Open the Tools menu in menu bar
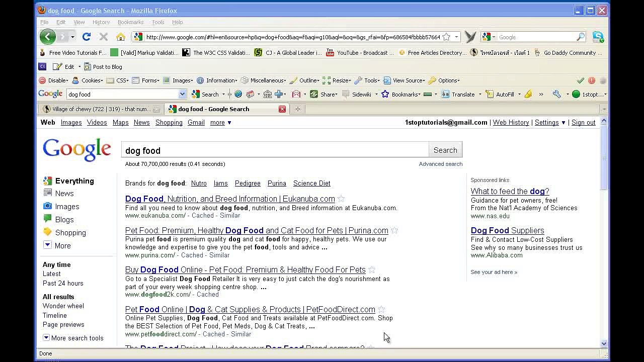 point(158,22)
